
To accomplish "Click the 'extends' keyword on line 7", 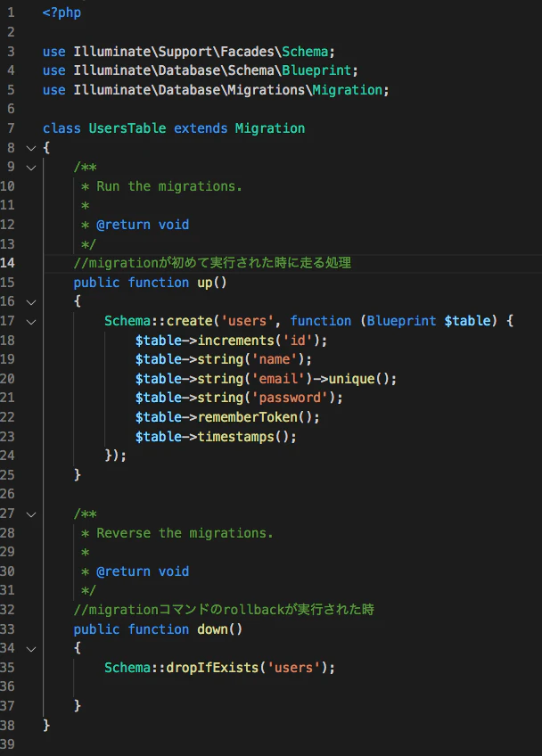I will [201, 128].
